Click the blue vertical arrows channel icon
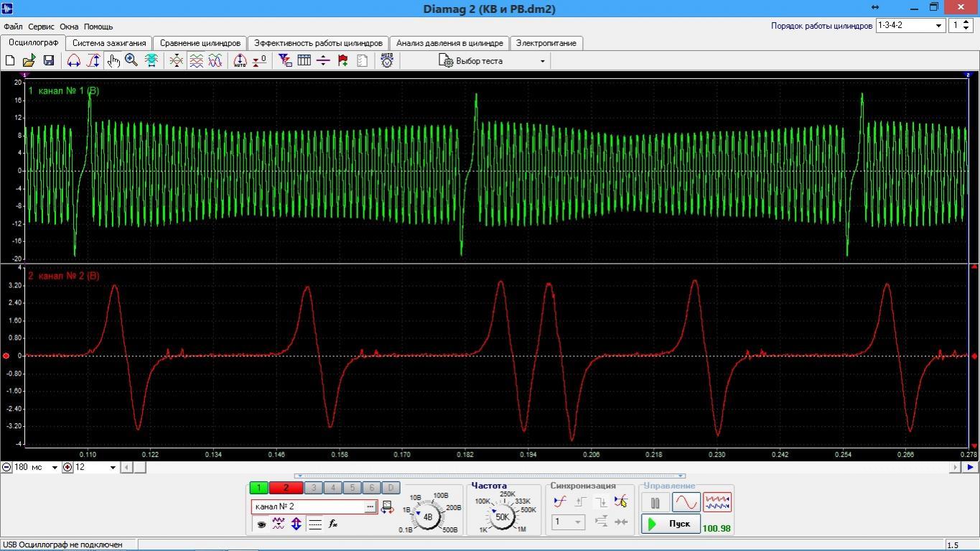980x551 pixels. [297, 524]
